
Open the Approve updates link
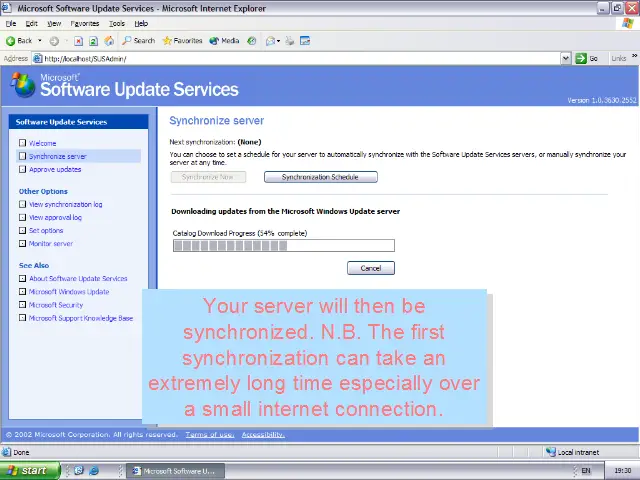tap(55, 169)
